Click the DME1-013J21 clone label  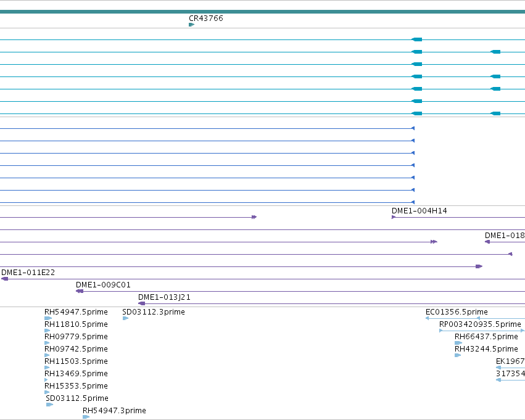[x=164, y=297]
